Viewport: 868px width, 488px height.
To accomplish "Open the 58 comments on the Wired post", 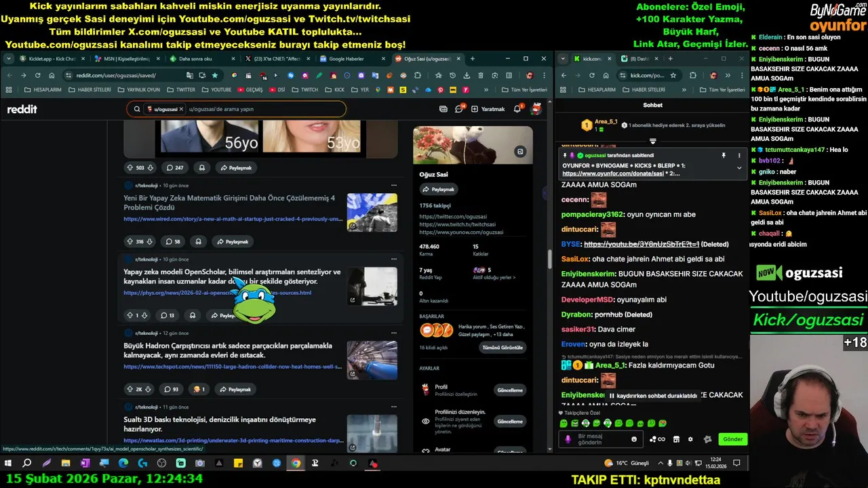I will point(172,241).
